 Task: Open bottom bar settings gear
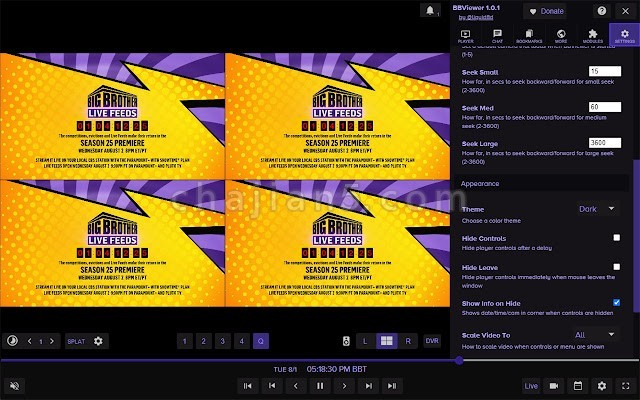pos(602,386)
